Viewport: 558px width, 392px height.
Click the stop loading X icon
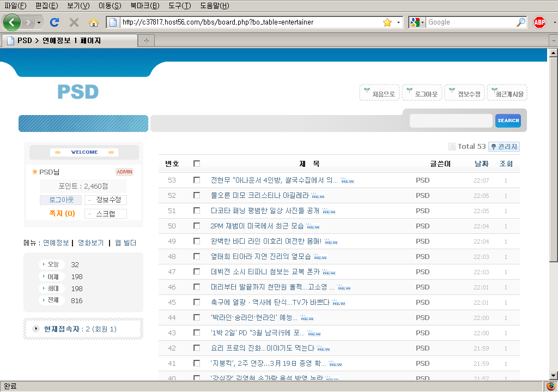[x=74, y=22]
